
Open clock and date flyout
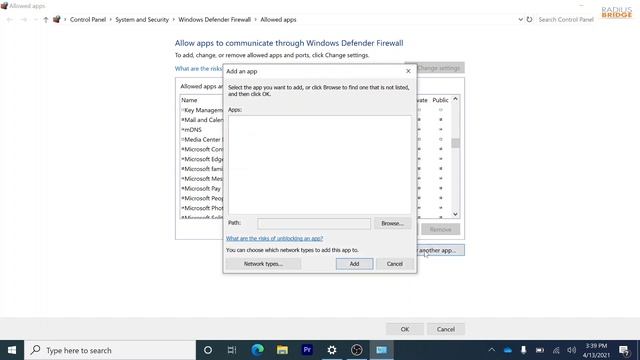(596, 351)
